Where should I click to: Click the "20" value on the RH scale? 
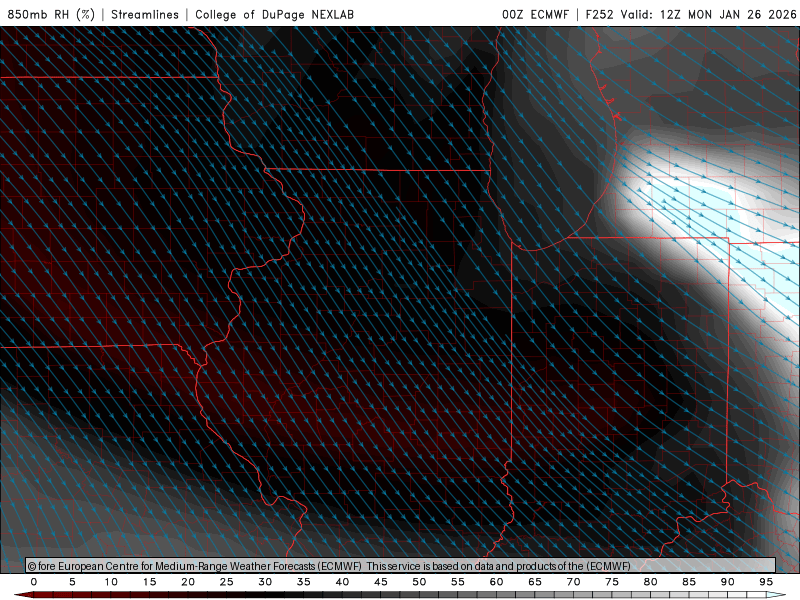[188, 582]
